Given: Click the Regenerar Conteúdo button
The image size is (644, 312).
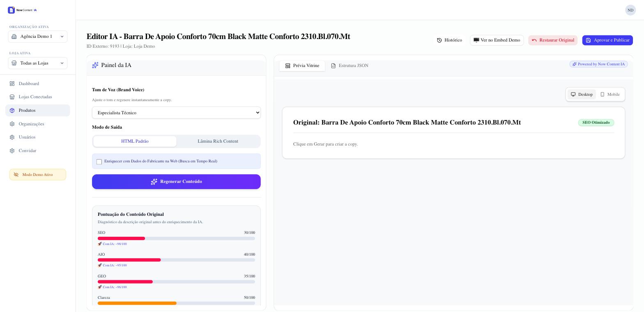Looking at the screenshot, I should (176, 182).
